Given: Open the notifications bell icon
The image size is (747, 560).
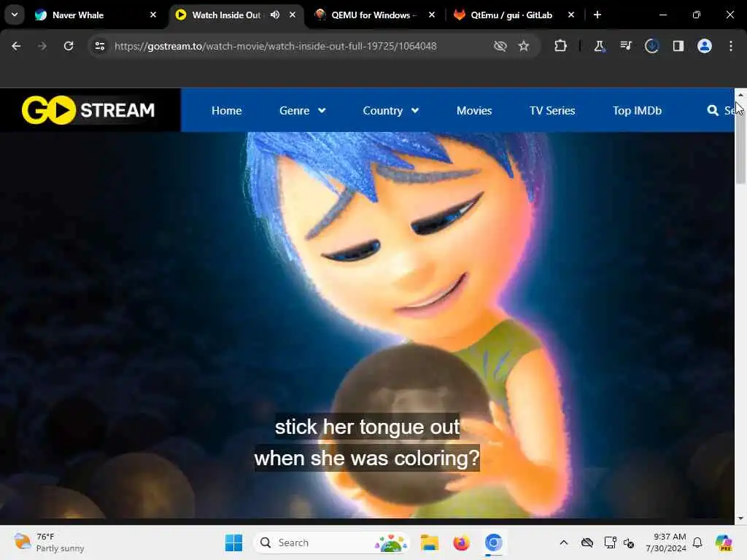Looking at the screenshot, I should (x=697, y=542).
